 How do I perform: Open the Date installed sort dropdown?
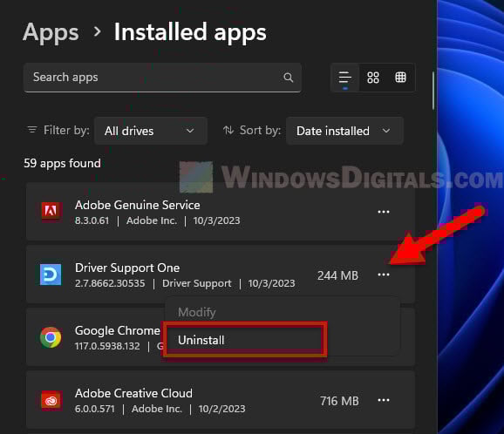[344, 131]
